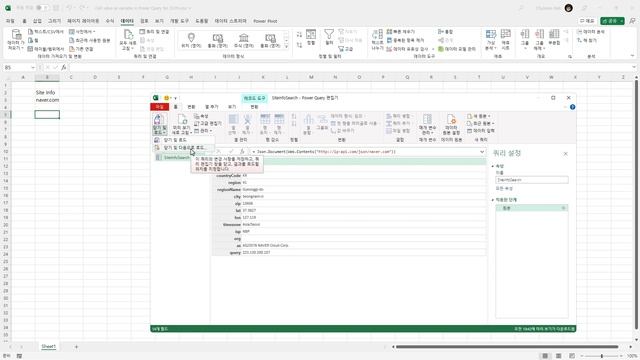Click Refresh Preview icon in Power Query editor
Image resolution: width=640 pixels, height=360 pixels.
click(x=182, y=119)
